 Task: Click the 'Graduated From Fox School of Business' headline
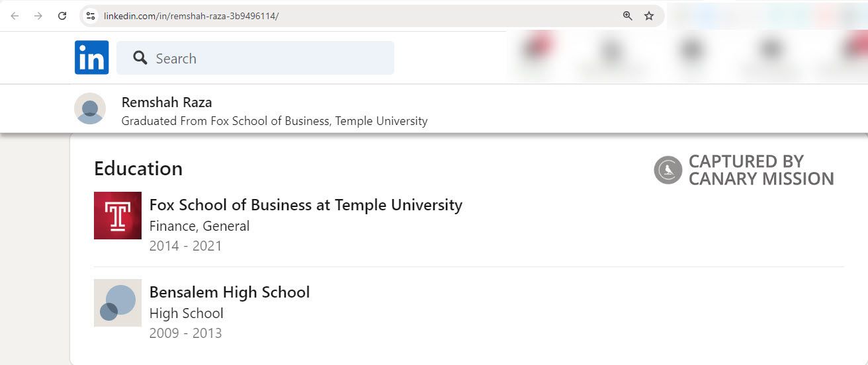coord(275,121)
